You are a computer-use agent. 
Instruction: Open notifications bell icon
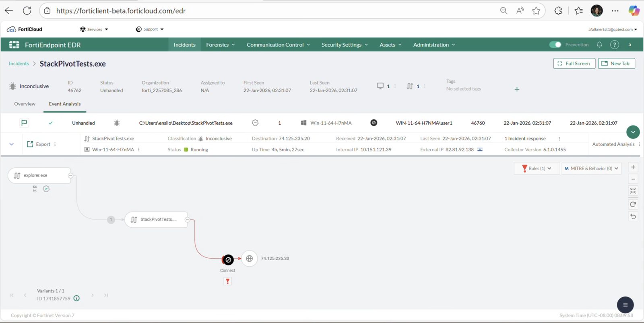pos(599,45)
